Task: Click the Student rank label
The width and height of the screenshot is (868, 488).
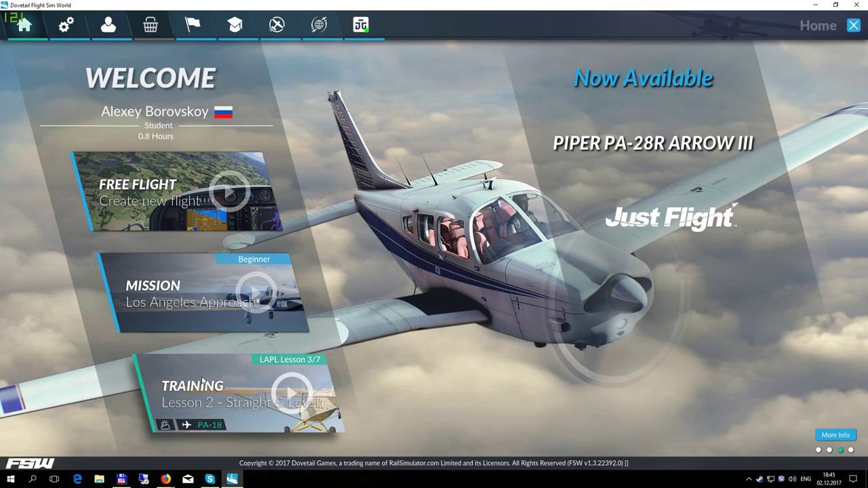Action: click(x=159, y=125)
